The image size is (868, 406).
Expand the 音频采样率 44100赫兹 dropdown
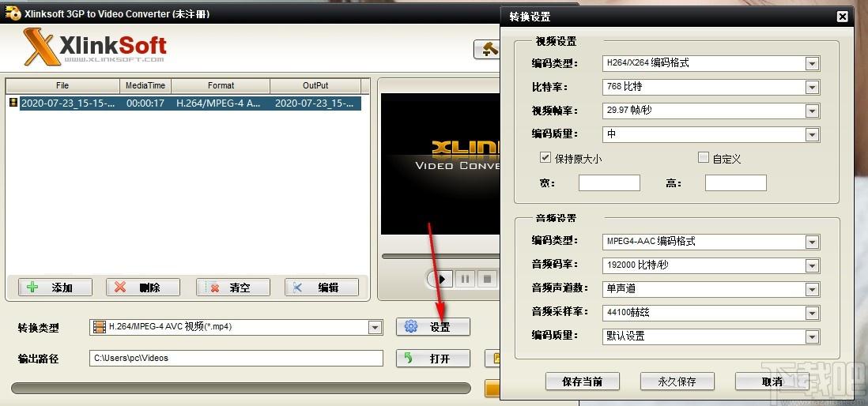click(812, 313)
